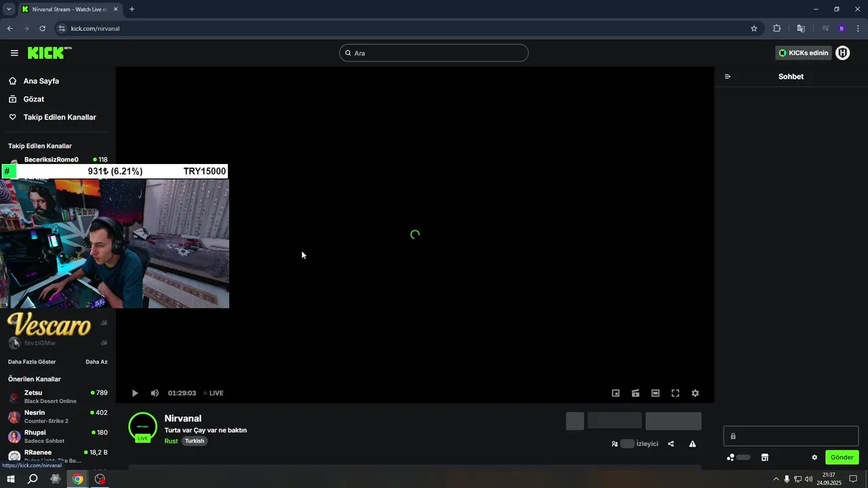Open a new browser tab
The width and height of the screenshot is (868, 488).
(x=132, y=9)
